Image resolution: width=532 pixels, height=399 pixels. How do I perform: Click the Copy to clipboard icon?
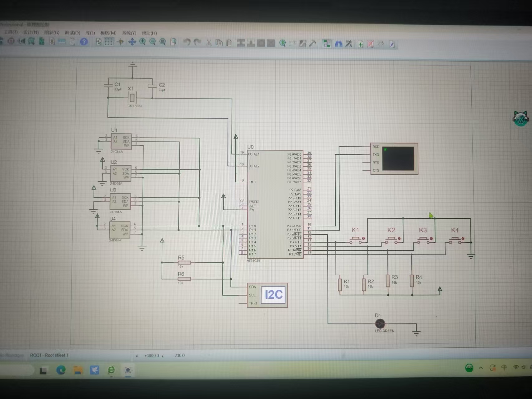click(x=219, y=43)
